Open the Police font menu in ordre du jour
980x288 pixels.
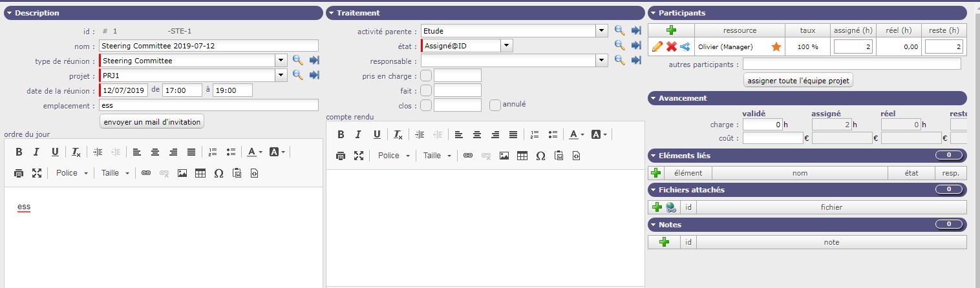pos(72,173)
